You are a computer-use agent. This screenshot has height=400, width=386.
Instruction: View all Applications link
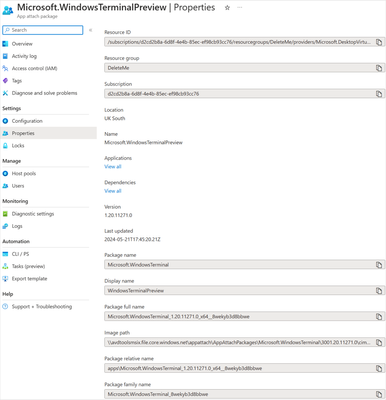[x=113, y=167]
